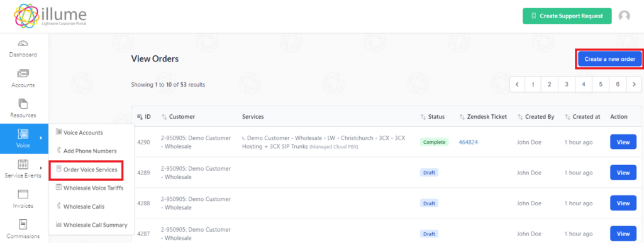
Task: Sort orders by Status column
Action: coord(433,117)
